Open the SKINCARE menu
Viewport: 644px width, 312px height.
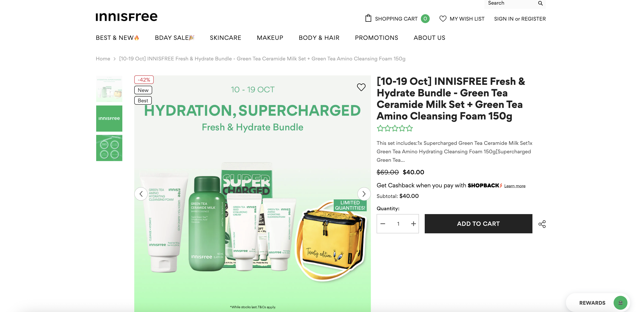click(225, 38)
